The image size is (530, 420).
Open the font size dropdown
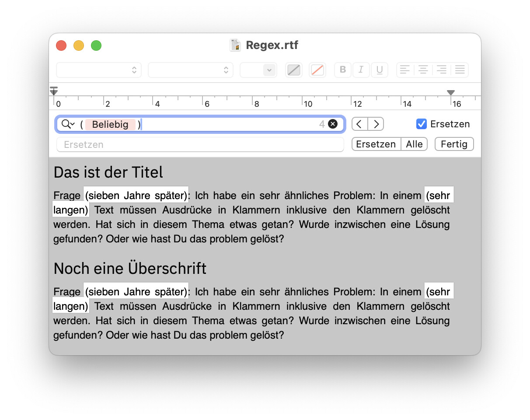[x=258, y=70]
